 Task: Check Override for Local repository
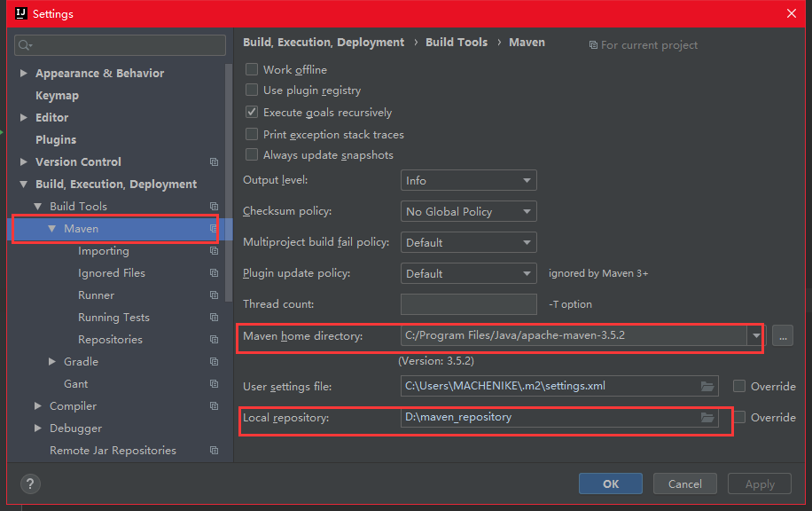tap(739, 417)
